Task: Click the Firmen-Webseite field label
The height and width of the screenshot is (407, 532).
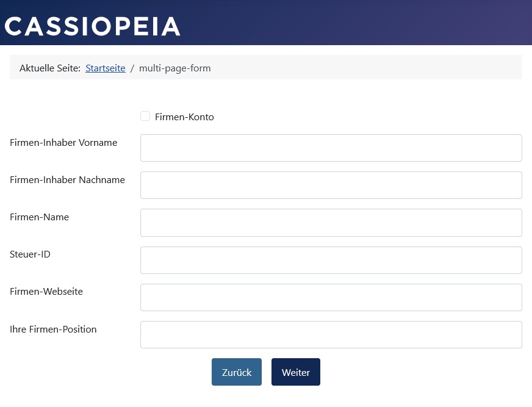Action: (x=46, y=292)
